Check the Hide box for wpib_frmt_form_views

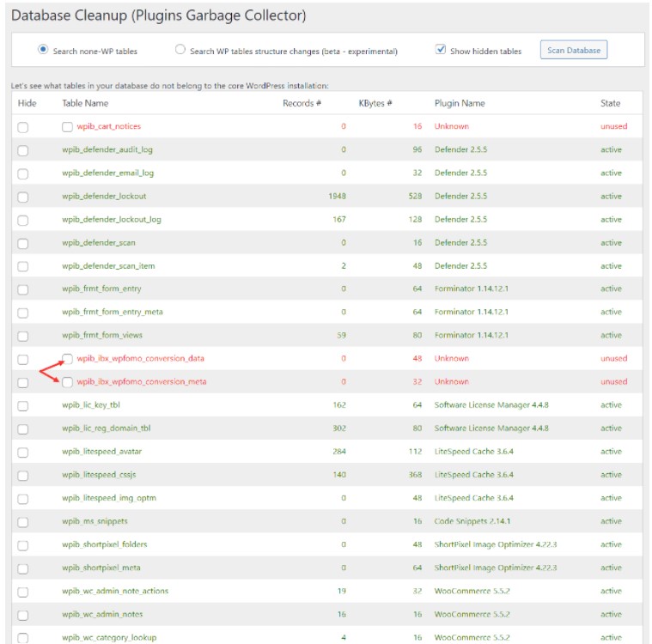(23, 336)
